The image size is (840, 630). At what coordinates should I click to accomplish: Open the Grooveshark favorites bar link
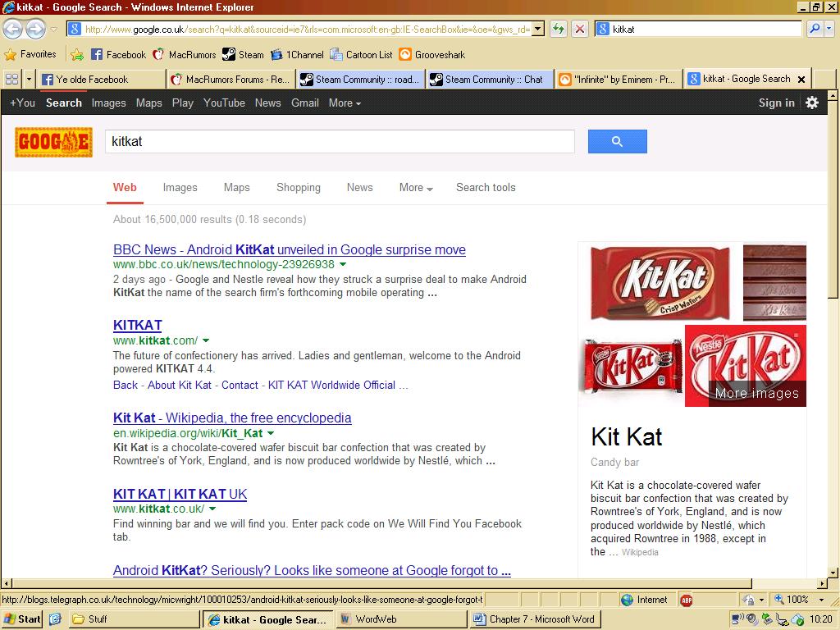(x=432, y=55)
